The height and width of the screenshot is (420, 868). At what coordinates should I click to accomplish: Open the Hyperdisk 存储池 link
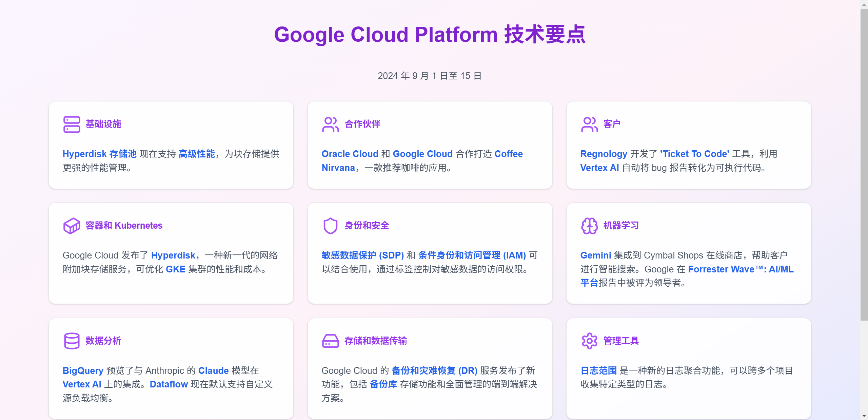[100, 154]
